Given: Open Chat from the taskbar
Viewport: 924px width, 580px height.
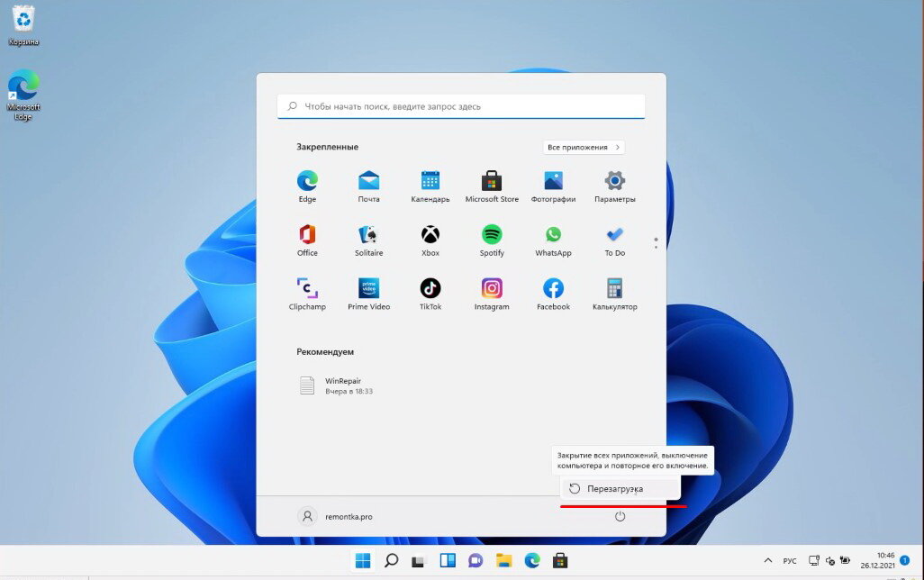Looking at the screenshot, I should point(475,560).
